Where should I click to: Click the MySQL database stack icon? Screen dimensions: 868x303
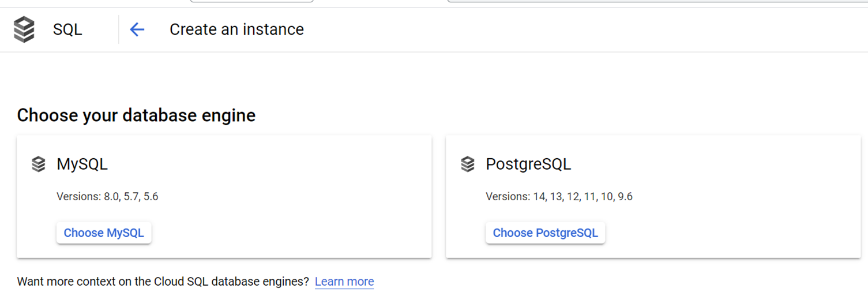click(x=39, y=164)
